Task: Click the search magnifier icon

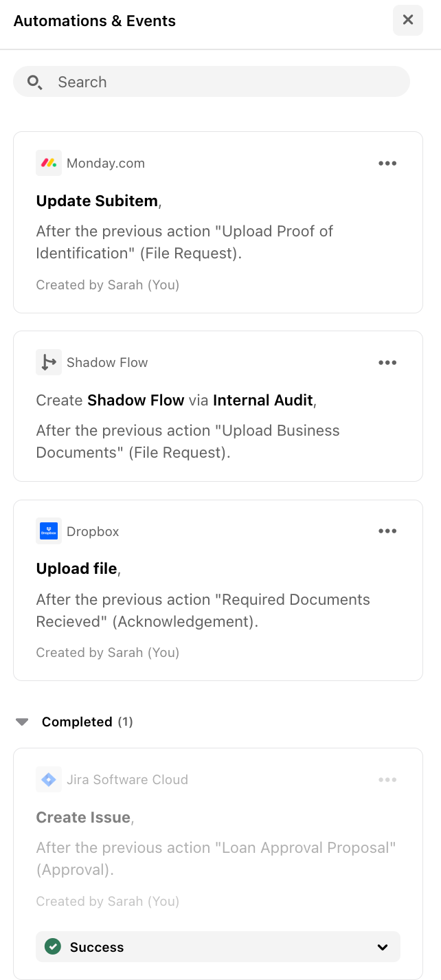Action: coord(34,82)
